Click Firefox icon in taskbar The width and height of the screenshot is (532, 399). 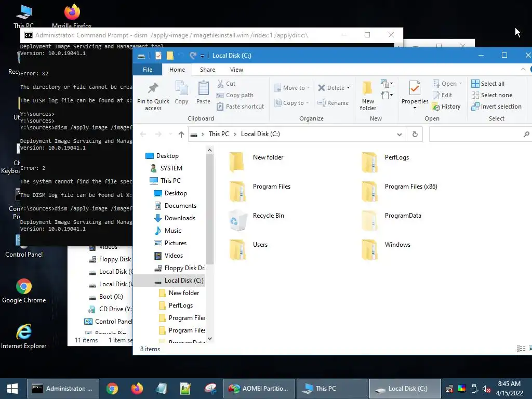[137, 389]
